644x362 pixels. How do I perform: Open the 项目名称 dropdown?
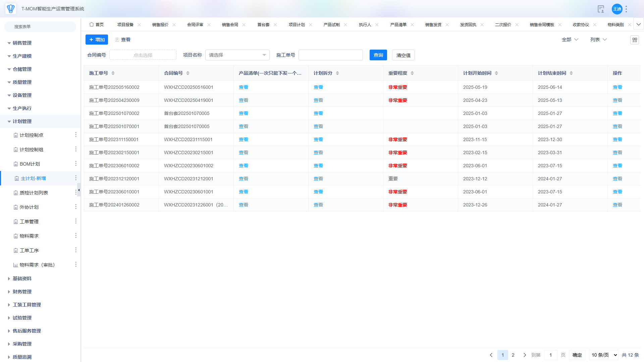click(x=237, y=55)
